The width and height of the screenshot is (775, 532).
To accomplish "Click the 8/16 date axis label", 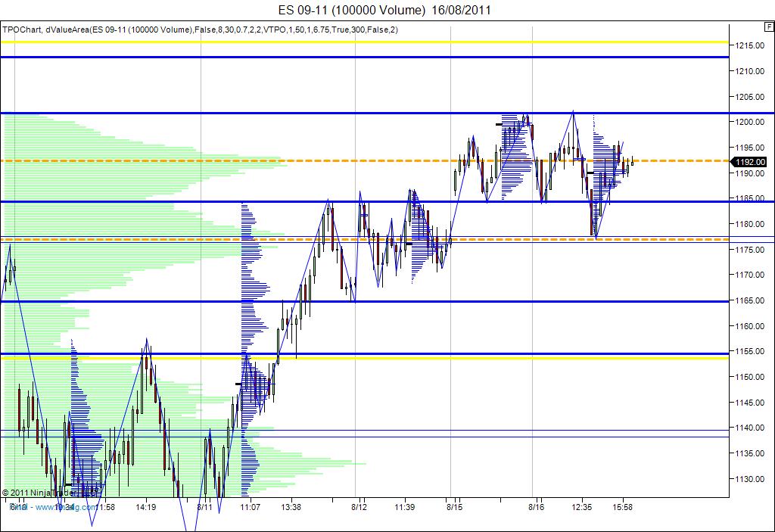I will coord(537,507).
